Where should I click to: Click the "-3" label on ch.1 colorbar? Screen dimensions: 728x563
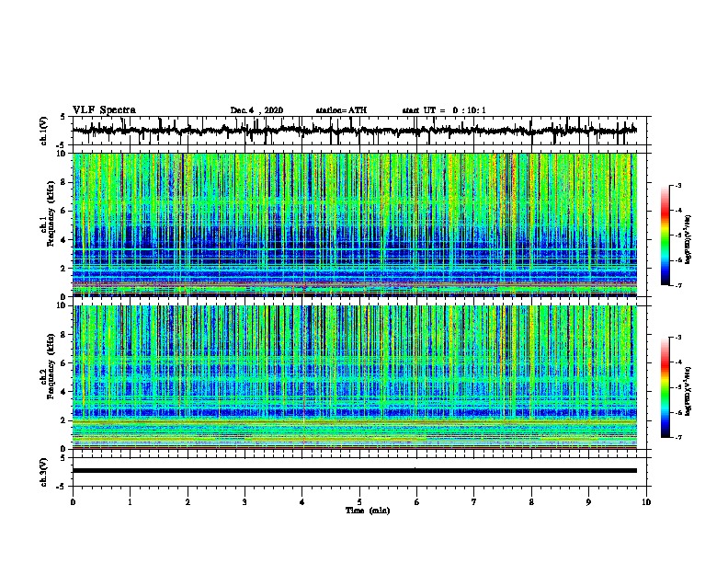[677, 186]
